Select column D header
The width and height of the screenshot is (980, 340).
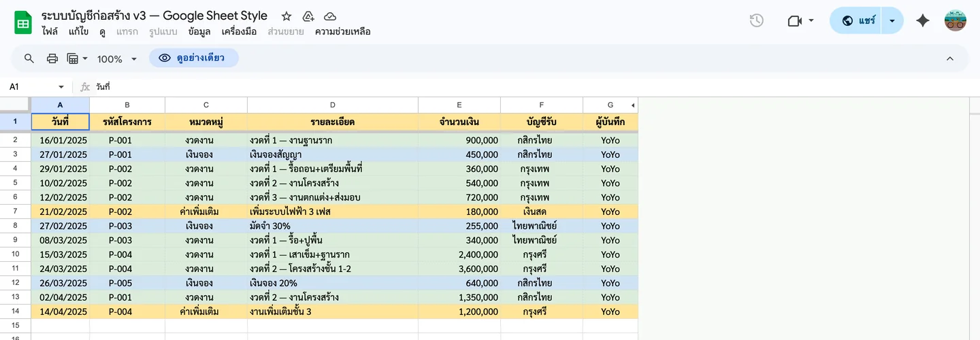point(333,105)
